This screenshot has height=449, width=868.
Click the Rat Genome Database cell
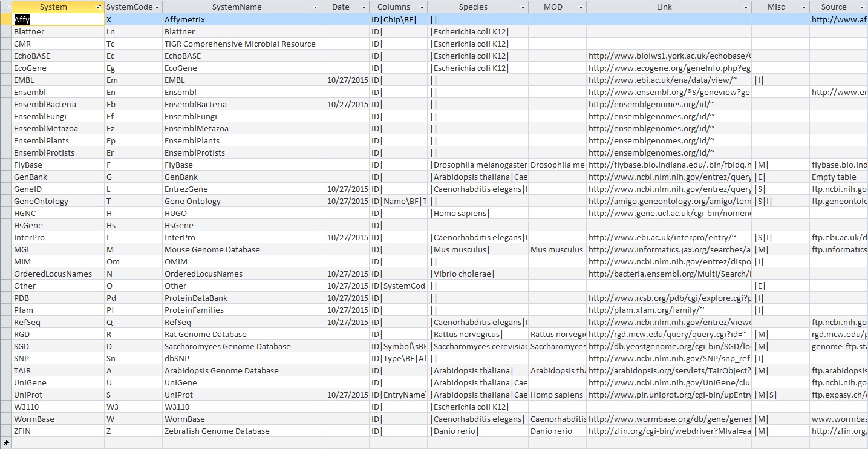(x=242, y=334)
